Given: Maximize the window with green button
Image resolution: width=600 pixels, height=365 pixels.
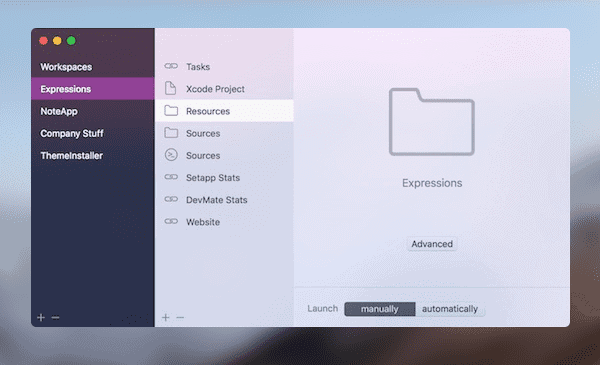Looking at the screenshot, I should [71, 41].
